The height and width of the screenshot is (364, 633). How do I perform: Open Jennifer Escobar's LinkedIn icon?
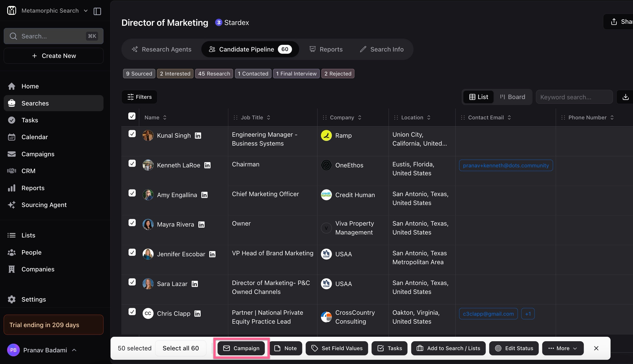(212, 254)
